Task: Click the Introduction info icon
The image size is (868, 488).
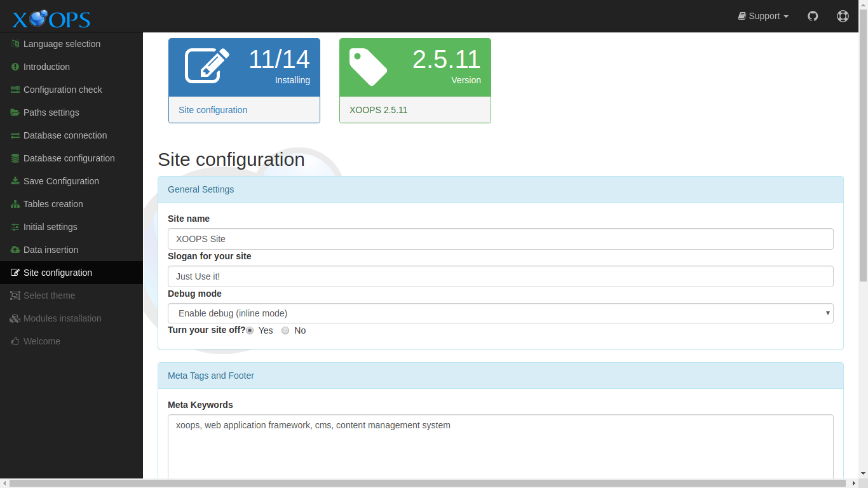Action: [14, 67]
